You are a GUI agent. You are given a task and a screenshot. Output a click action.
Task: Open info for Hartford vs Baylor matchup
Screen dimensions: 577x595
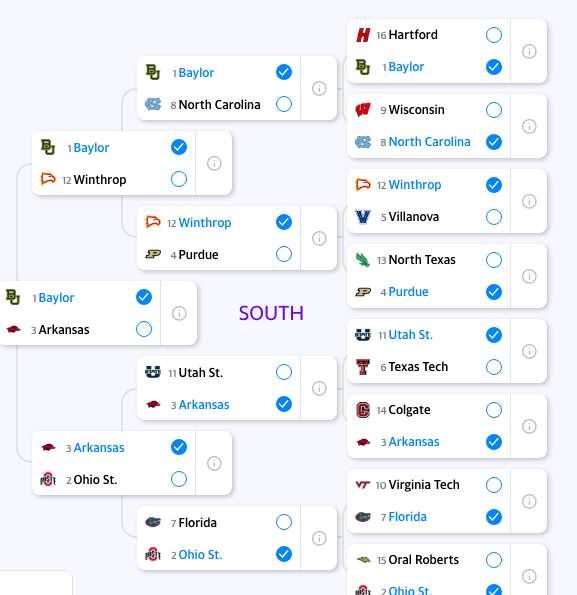point(529,51)
